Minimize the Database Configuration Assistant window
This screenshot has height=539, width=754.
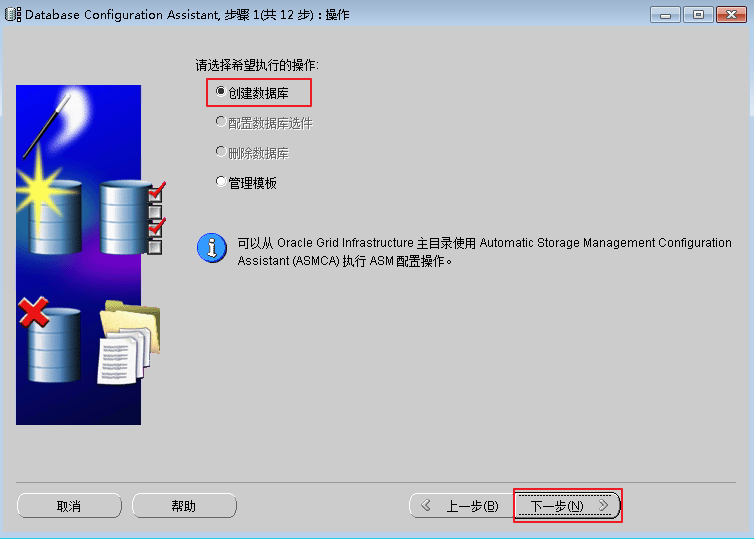[665, 14]
